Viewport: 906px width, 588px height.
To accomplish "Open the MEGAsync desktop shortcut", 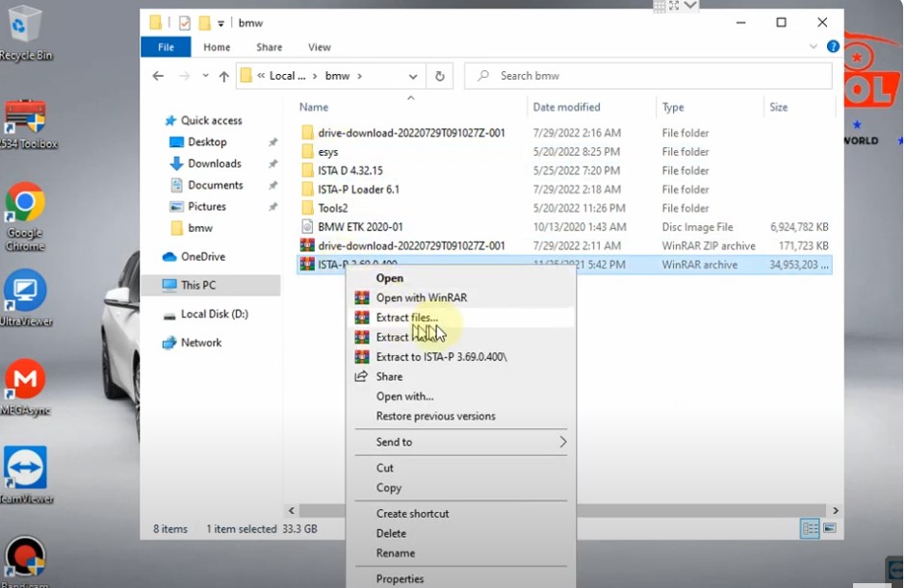I will [x=24, y=382].
